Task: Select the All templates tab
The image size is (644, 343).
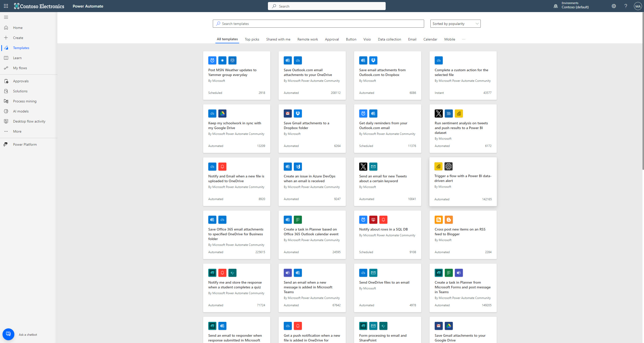Action: point(227,39)
